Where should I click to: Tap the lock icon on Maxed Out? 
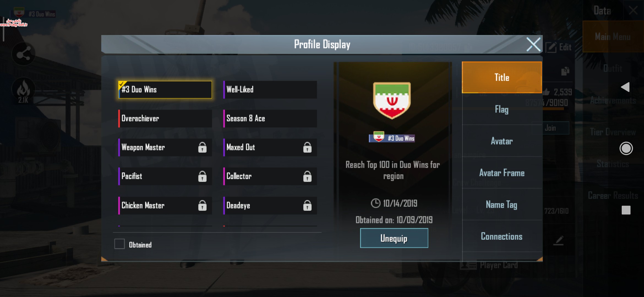point(307,147)
